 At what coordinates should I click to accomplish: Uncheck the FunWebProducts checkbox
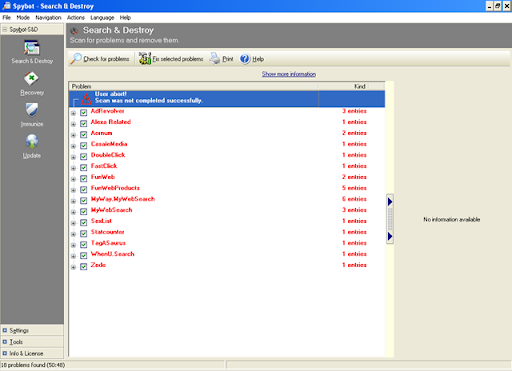click(x=84, y=189)
